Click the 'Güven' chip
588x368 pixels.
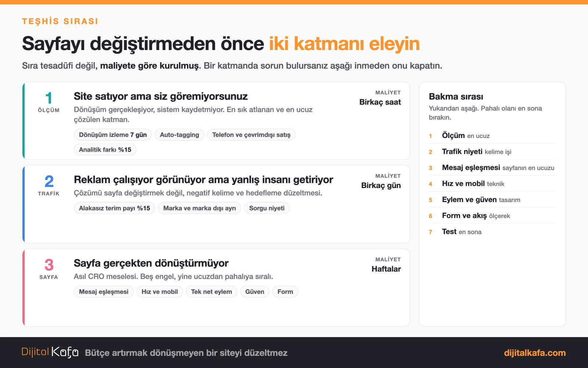pos(255,291)
